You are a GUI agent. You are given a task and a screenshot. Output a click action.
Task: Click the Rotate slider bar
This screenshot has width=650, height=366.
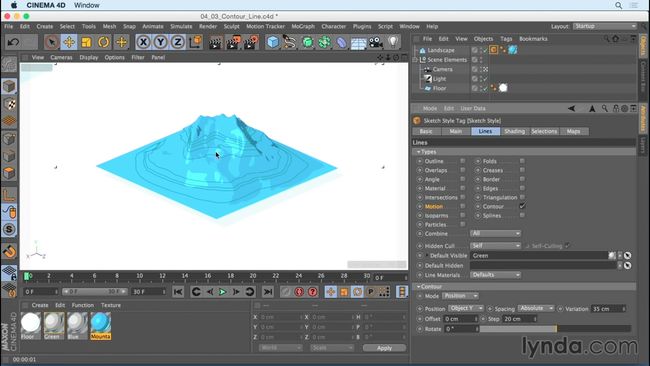tap(555, 329)
